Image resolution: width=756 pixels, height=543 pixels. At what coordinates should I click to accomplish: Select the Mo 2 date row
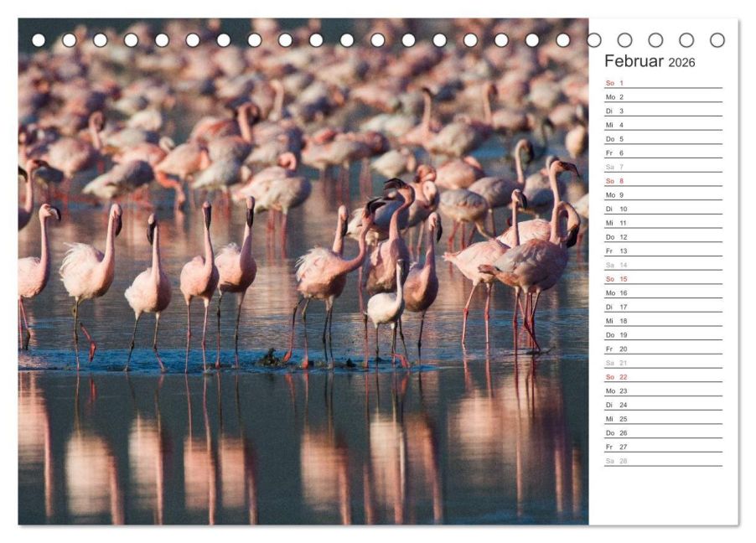664,97
